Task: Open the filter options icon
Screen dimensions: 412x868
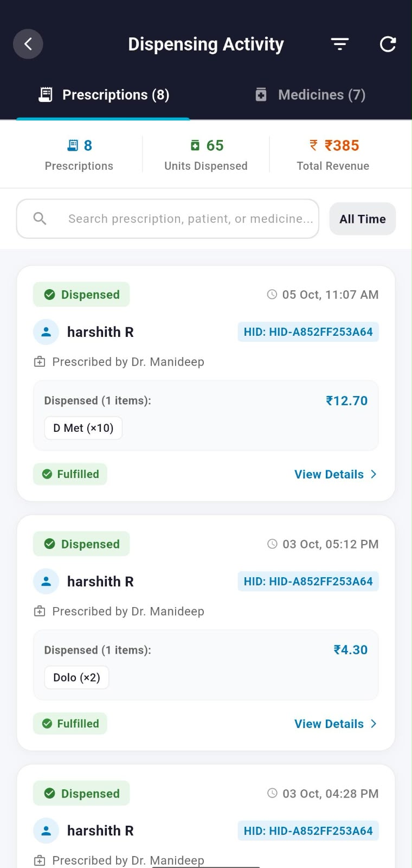Action: pos(340,44)
